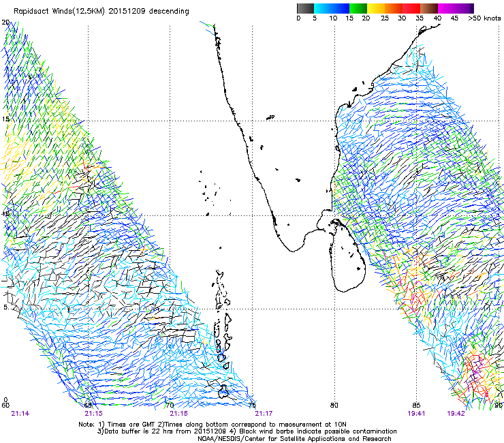Click the 'Rapidsact Winds(12.5KM) 20151209 descending' title
The width and height of the screenshot is (504, 443).
click(101, 12)
